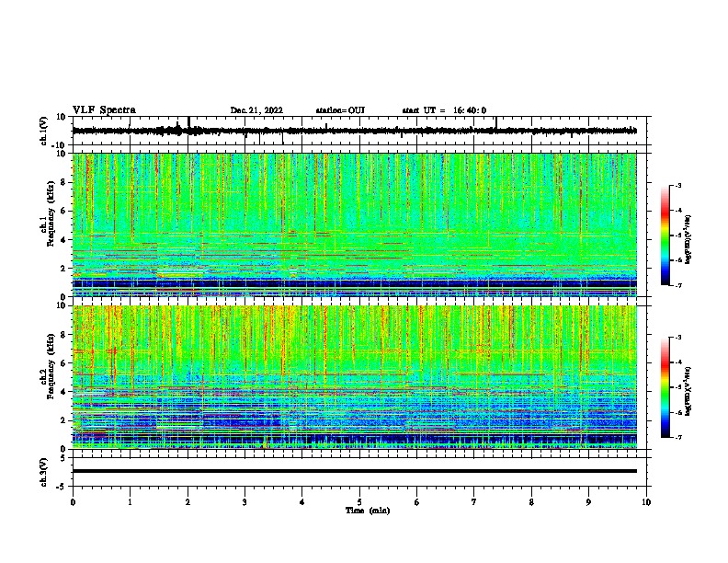The width and height of the screenshot is (728, 563).
Task: Click the time axis tick label '8'
Action: [531, 502]
